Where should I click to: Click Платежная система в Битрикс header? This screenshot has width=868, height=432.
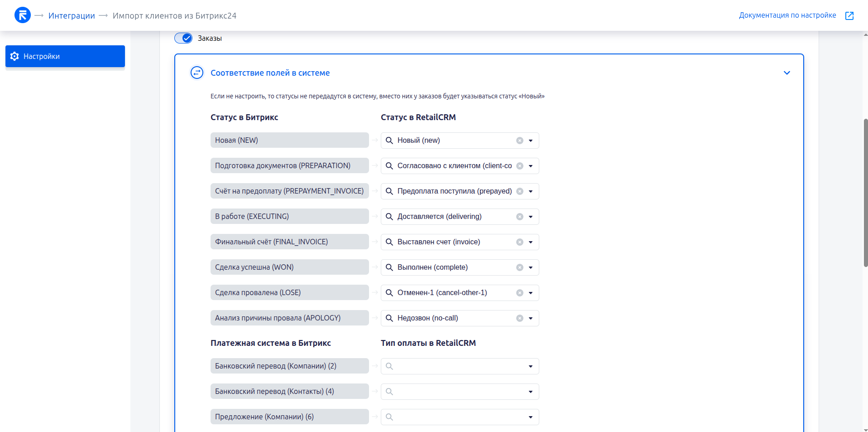pyautogui.click(x=271, y=343)
